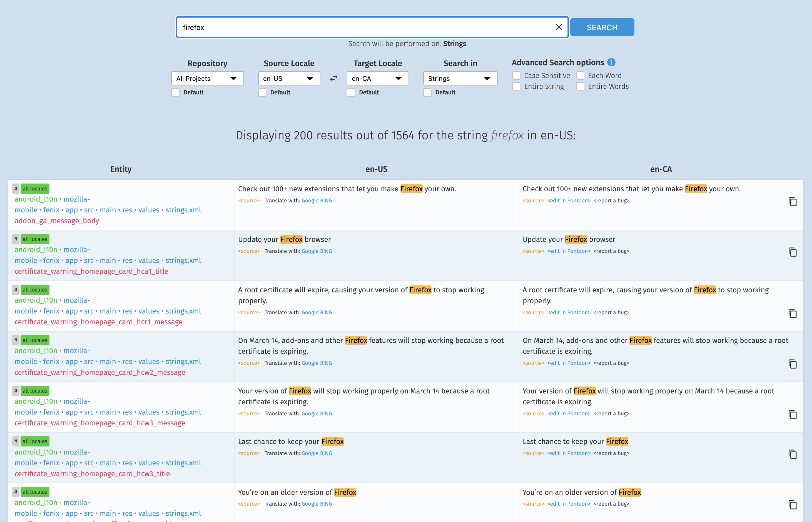Click the # anchor of the first result
The width and height of the screenshot is (812, 522).
(16, 189)
